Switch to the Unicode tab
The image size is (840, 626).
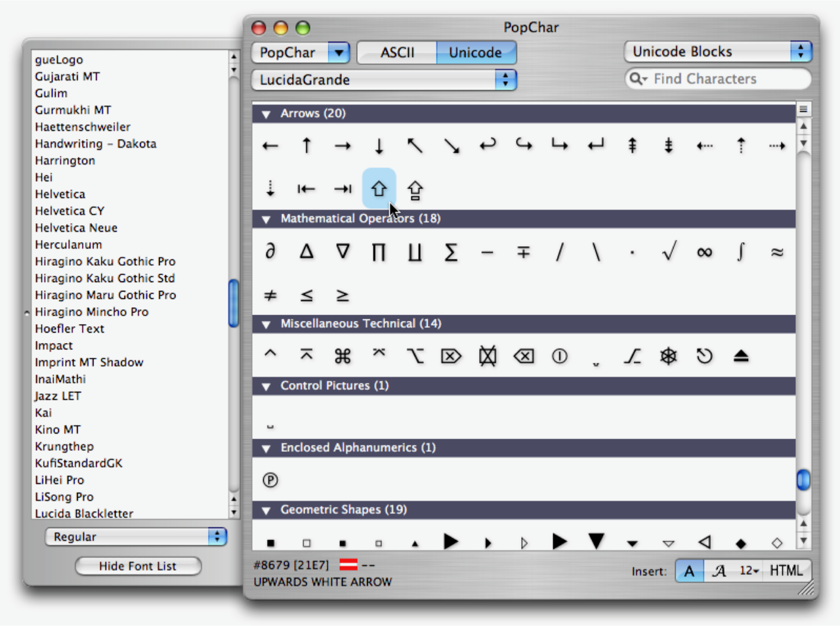[x=475, y=52]
